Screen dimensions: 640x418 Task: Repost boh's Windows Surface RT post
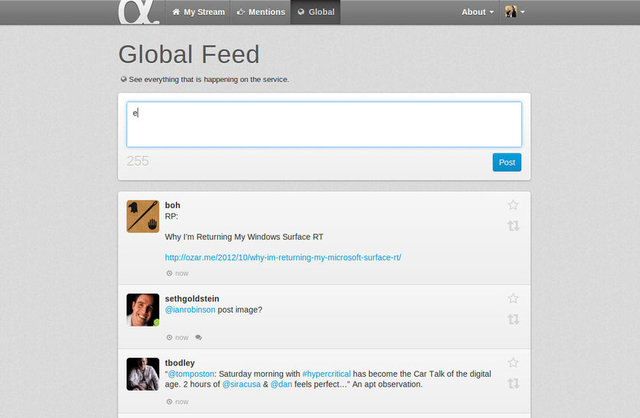pos(513,226)
